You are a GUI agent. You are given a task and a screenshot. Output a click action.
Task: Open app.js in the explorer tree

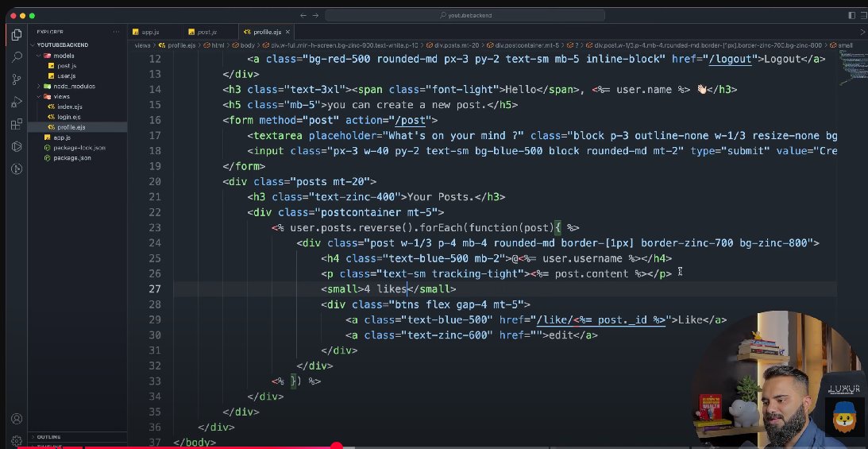coord(61,137)
